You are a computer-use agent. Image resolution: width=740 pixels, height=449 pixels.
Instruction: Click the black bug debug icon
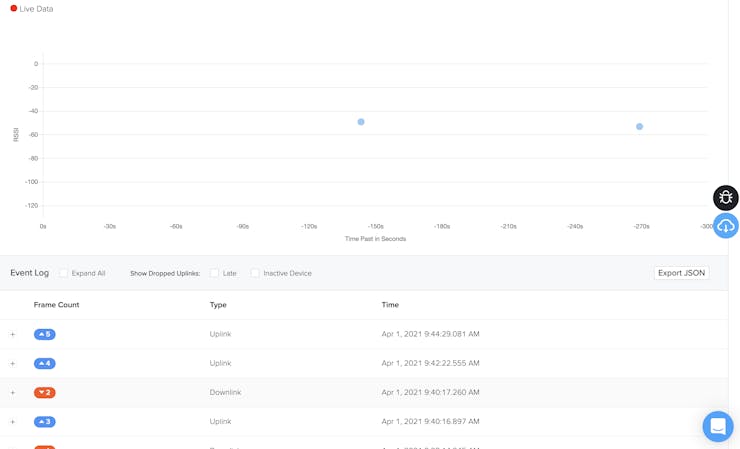pos(725,198)
